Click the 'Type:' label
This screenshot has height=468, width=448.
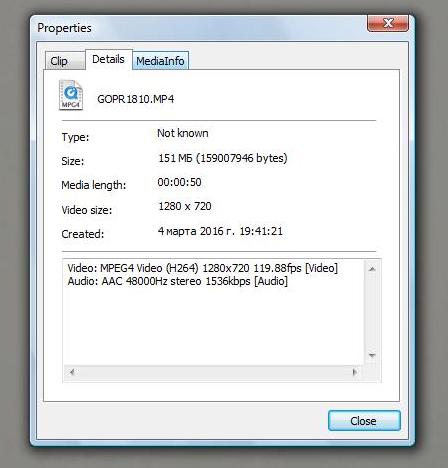point(75,137)
